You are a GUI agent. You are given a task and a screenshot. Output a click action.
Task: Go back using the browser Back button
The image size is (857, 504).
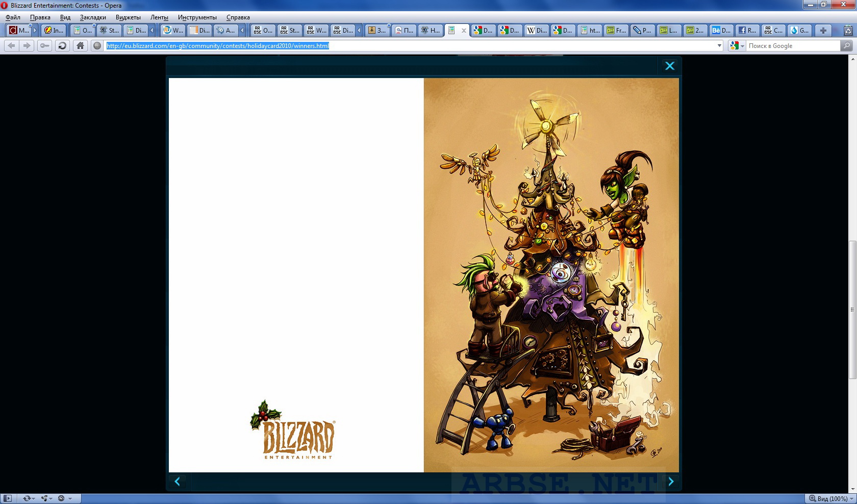pos(12,45)
